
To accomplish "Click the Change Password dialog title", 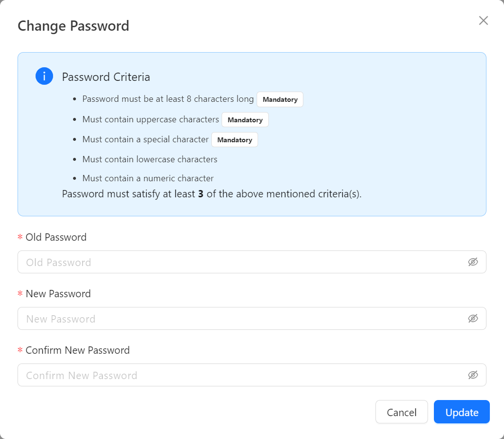I will click(x=74, y=26).
